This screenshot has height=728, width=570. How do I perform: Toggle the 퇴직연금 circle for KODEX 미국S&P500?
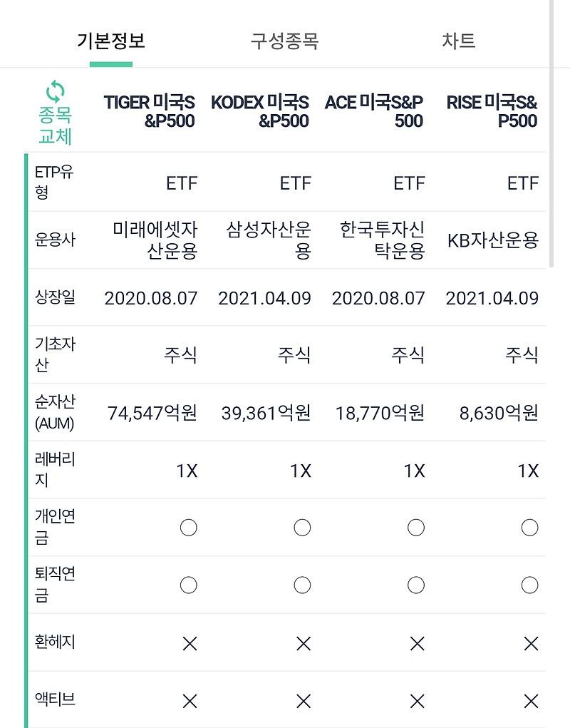pyautogui.click(x=303, y=584)
